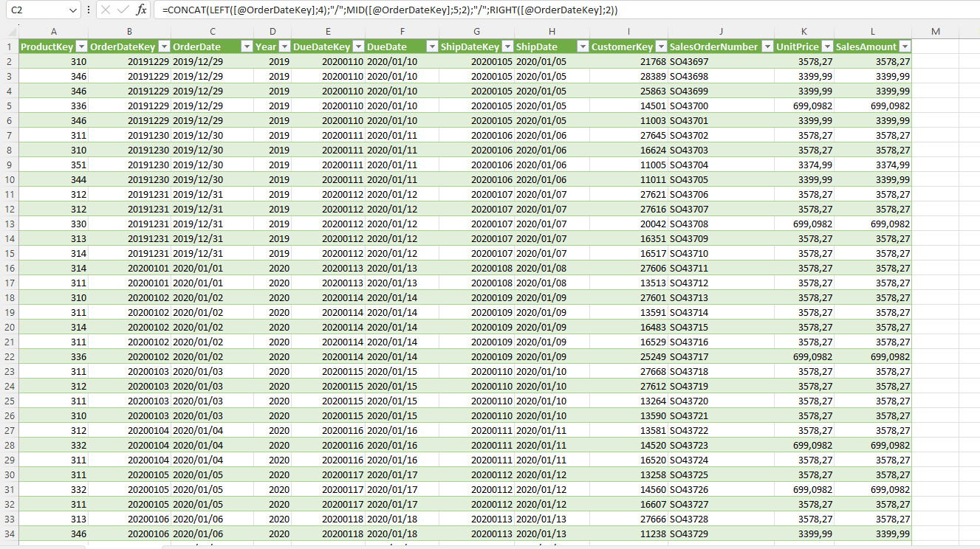
Task: Select the row 13 header
Action: (9, 224)
